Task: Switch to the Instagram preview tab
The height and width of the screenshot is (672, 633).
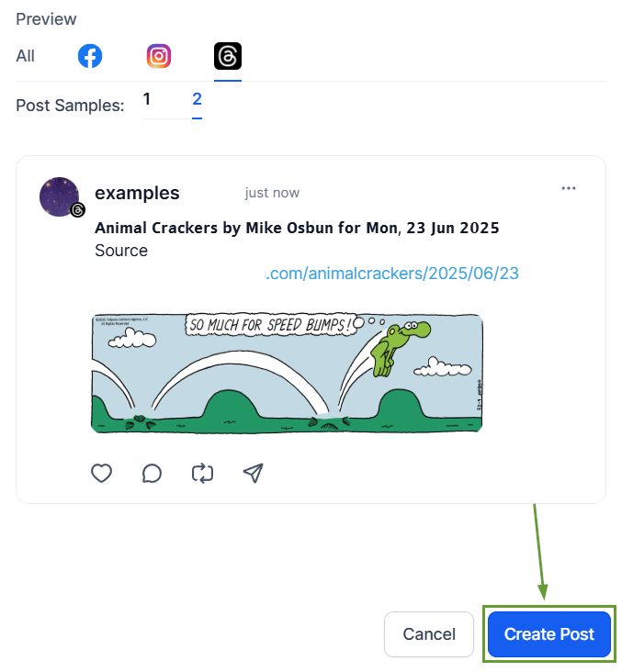Action: pyautogui.click(x=159, y=56)
